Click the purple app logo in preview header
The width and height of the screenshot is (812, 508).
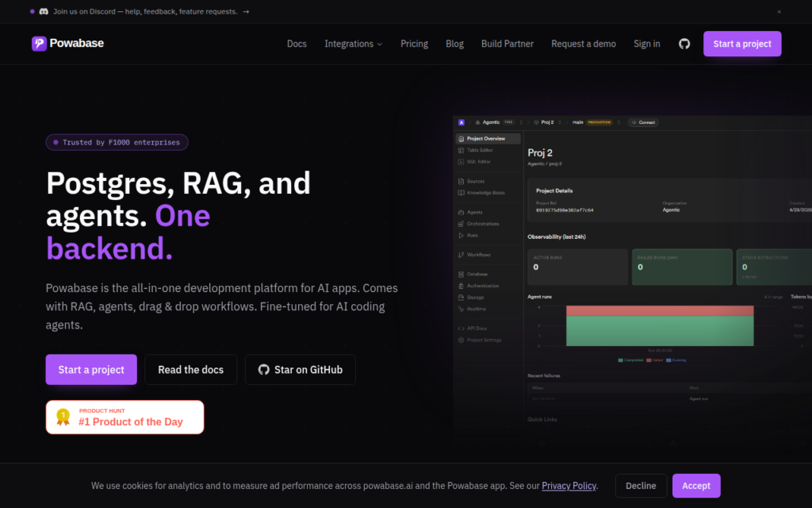[462, 122]
